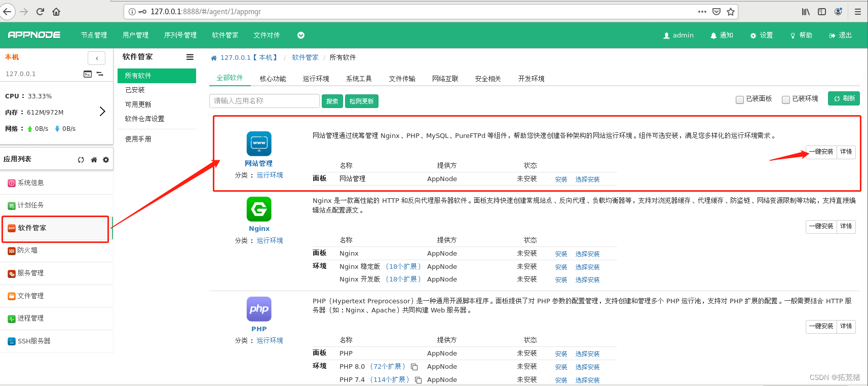Open 节点管理 in the top menu
Image resolution: width=868 pixels, height=386 pixels.
[94, 35]
